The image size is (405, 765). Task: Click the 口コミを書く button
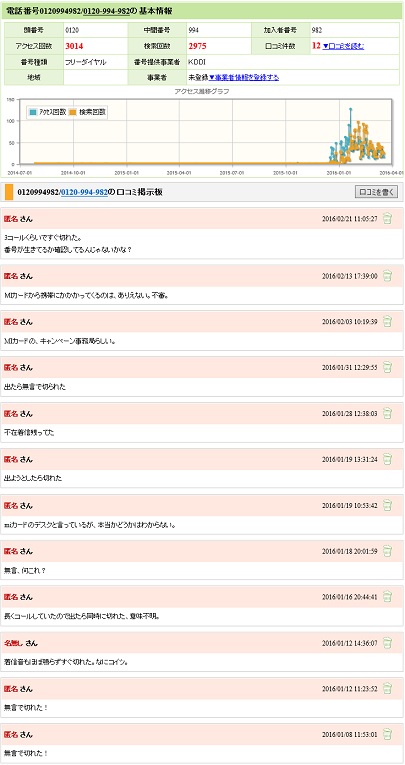click(376, 192)
